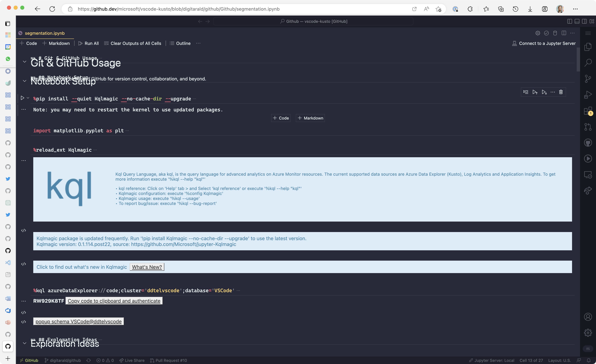Toggle the primary side bar layout button

[x=569, y=21]
